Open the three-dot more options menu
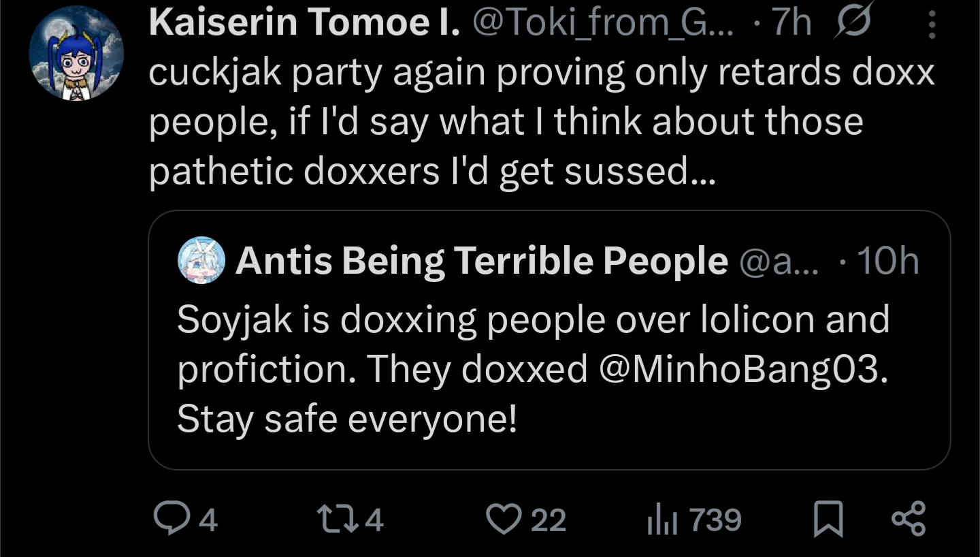This screenshot has width=980, height=557. pyautogui.click(x=932, y=27)
